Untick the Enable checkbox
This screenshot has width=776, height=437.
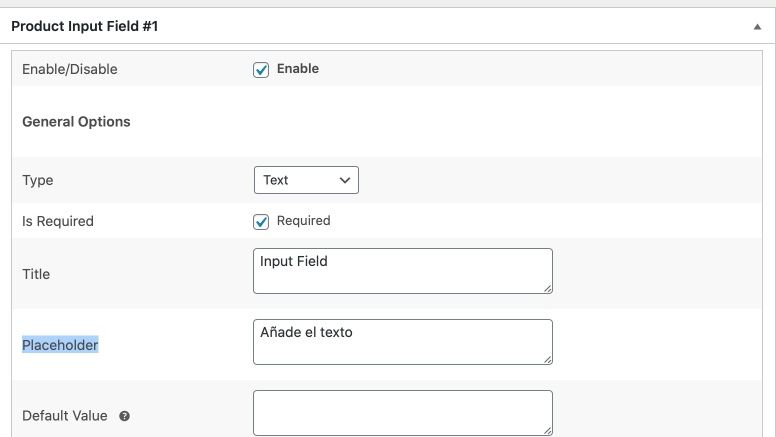tap(261, 70)
